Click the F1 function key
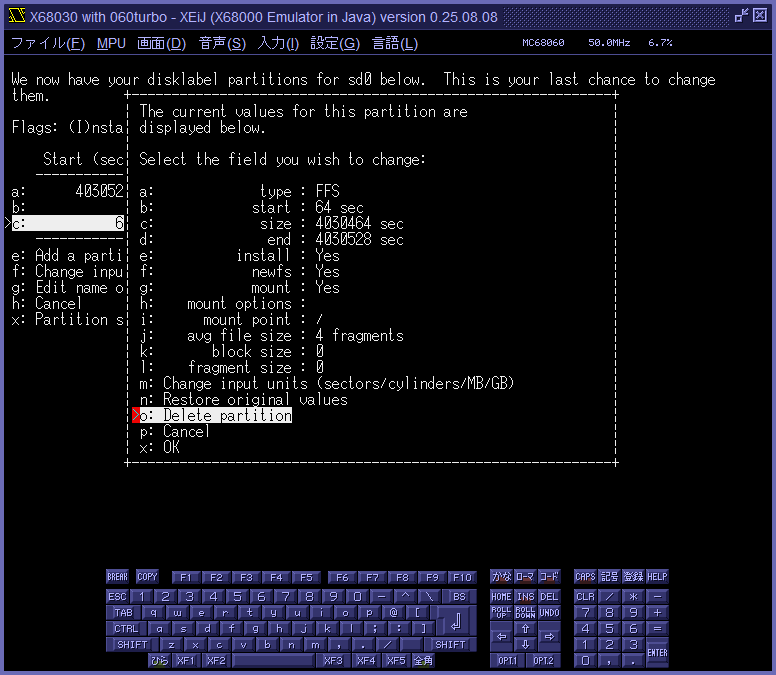The width and height of the screenshot is (776, 675). click(186, 578)
